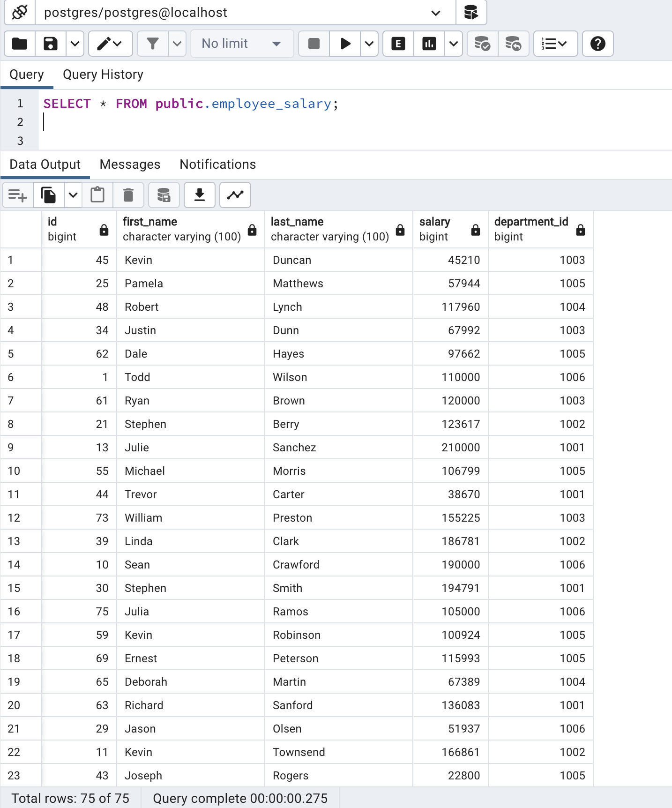Click the connection status icon
Screen dimensions: 672x808
[20, 12]
